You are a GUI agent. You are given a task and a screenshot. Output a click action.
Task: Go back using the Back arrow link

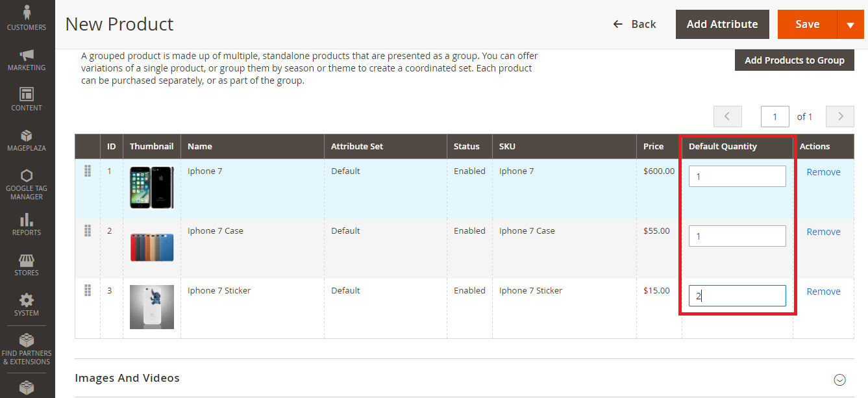coord(634,24)
